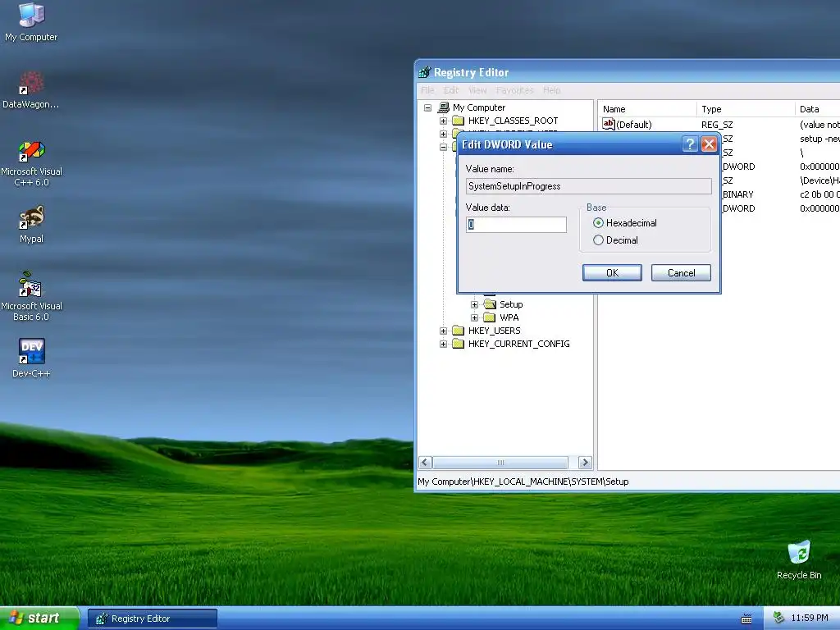Image resolution: width=840 pixels, height=630 pixels.
Task: Click the WPA key folder icon
Action: [x=490, y=317]
